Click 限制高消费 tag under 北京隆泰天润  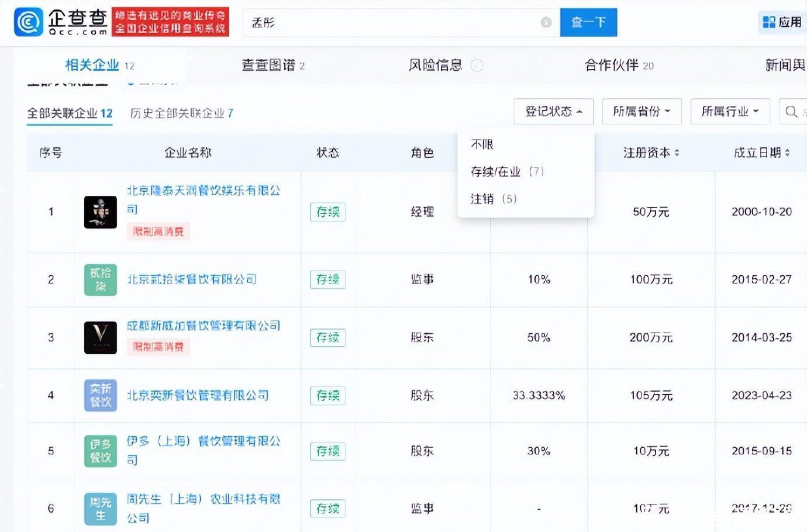click(158, 232)
